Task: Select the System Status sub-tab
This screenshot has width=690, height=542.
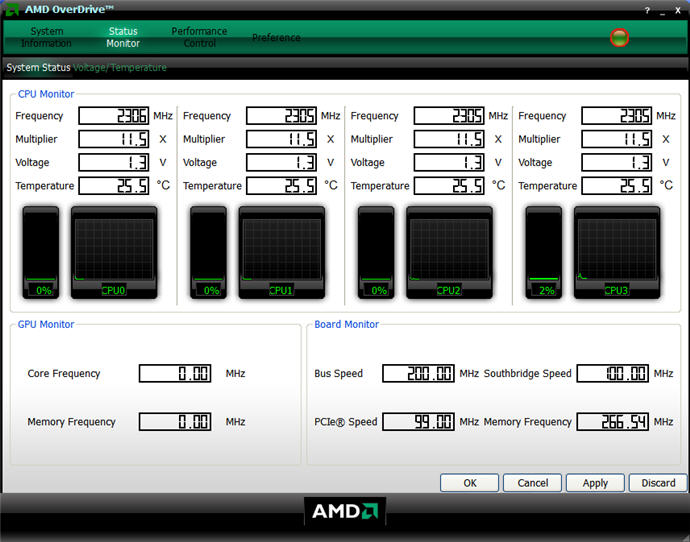Action: point(38,67)
